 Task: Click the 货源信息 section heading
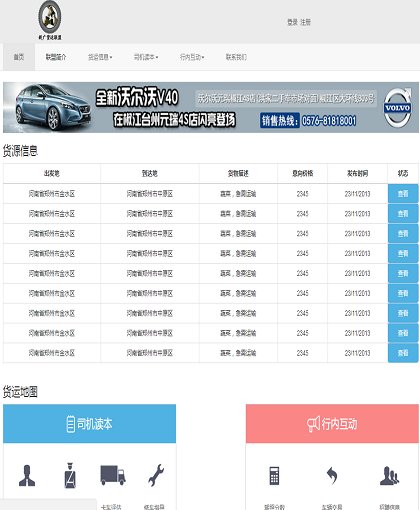(20, 151)
